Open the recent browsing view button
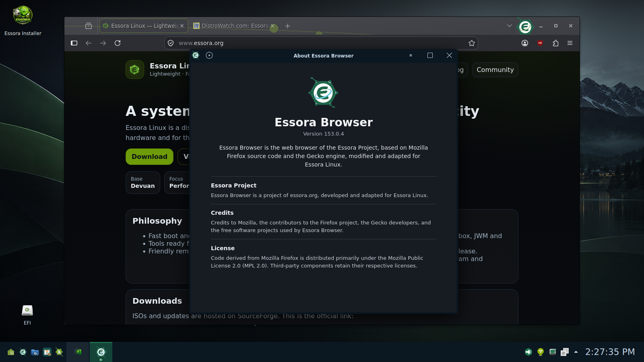The image size is (644, 362). 89,26
